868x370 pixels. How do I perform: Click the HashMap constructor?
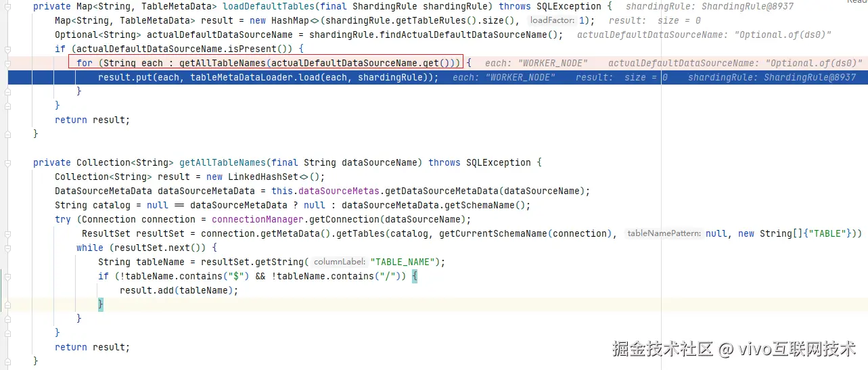tap(290, 20)
